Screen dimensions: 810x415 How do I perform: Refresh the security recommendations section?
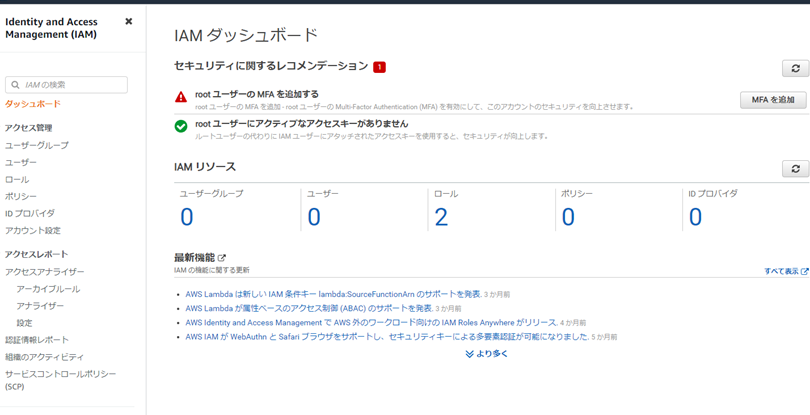[796, 68]
